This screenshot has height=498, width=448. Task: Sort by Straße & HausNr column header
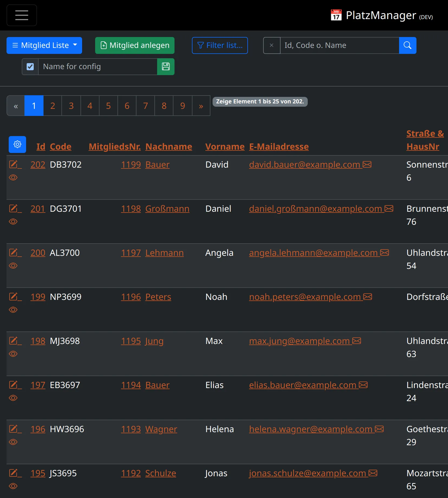[425, 140]
